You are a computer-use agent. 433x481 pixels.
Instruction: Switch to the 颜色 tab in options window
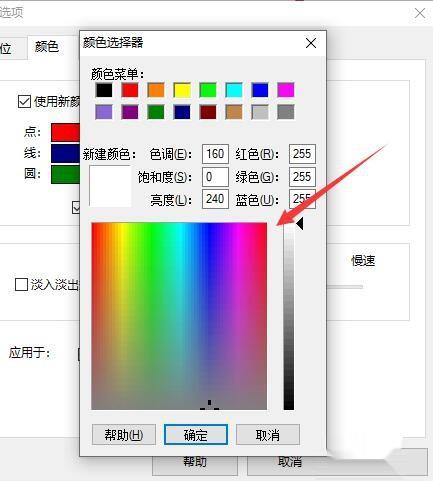47,47
